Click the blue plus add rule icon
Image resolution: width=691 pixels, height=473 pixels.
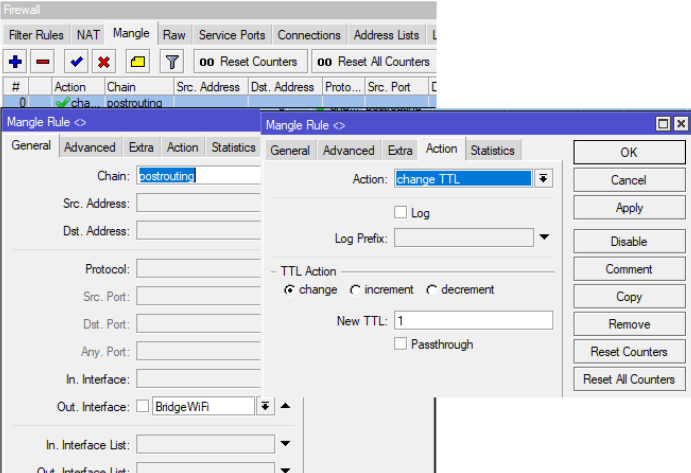click(x=15, y=62)
